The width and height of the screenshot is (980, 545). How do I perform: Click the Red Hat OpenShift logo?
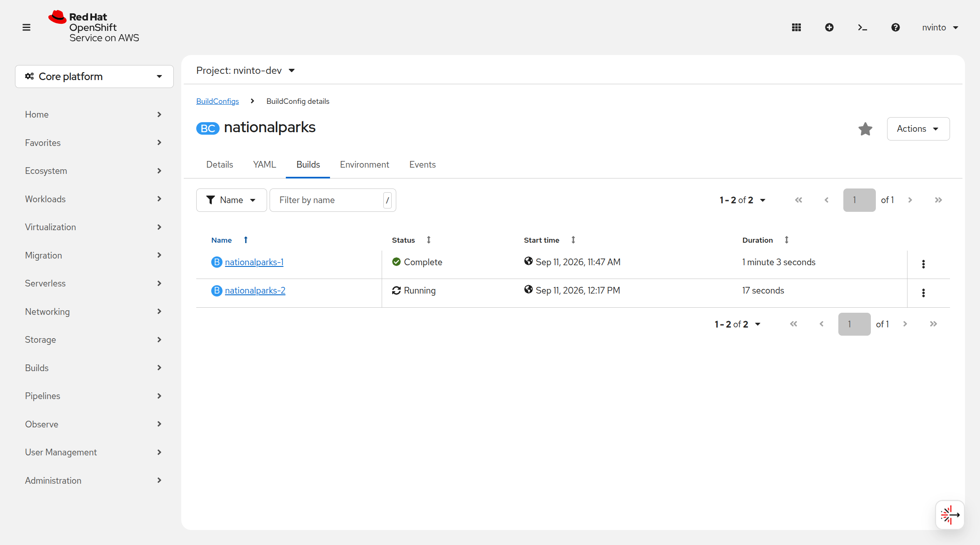94,27
